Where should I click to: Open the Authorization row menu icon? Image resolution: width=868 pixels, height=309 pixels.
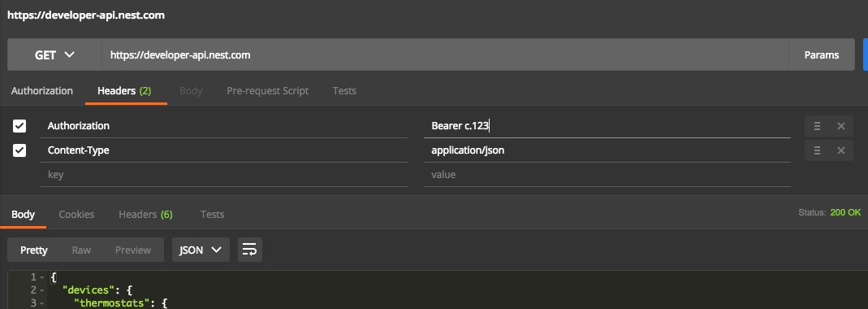817,126
